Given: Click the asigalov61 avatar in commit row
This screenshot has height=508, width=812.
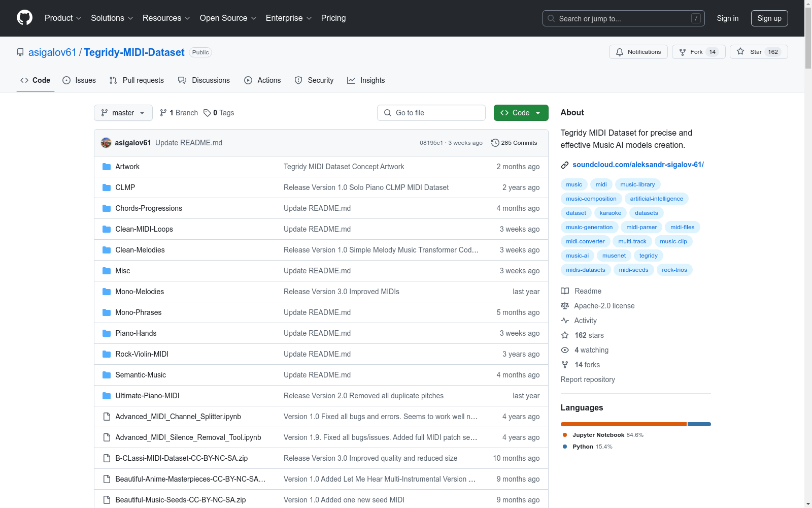Looking at the screenshot, I should coord(106,143).
